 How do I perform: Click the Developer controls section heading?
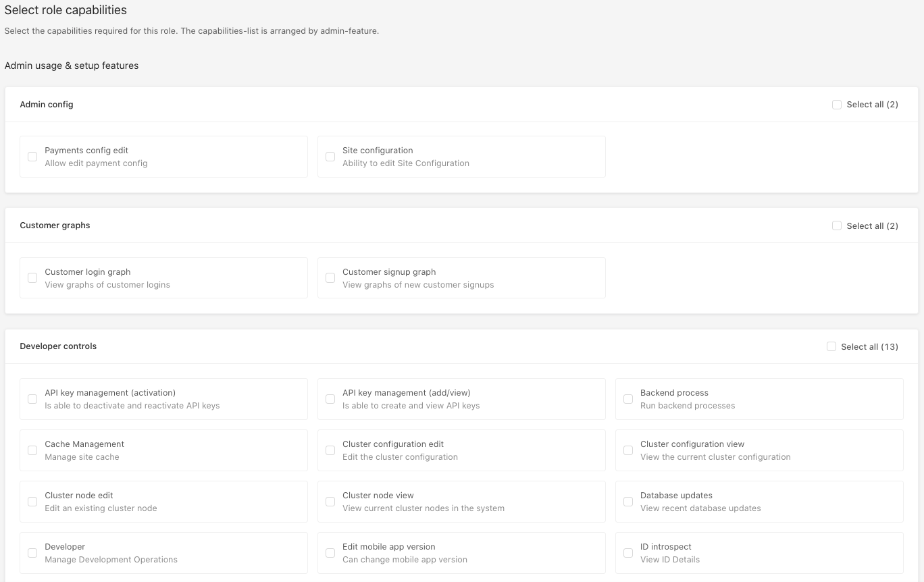pos(58,346)
